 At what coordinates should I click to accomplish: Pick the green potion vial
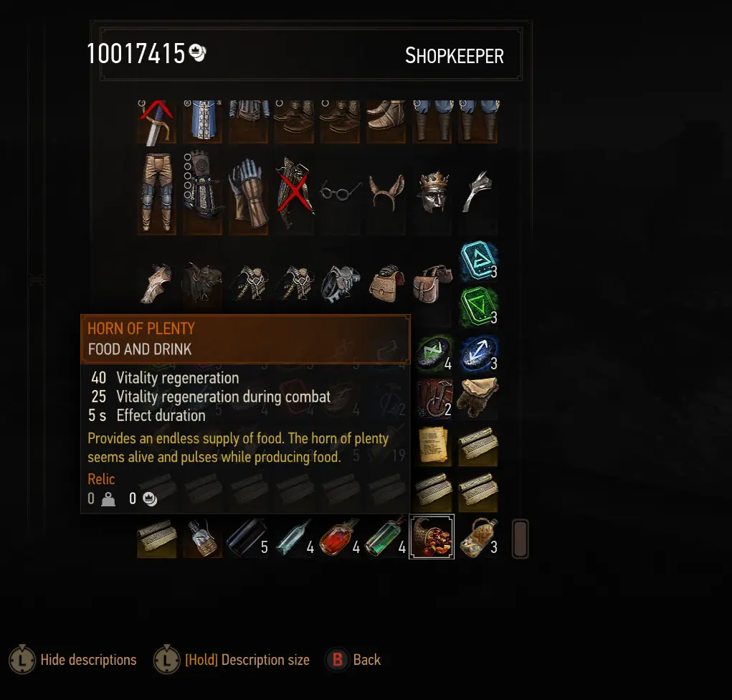point(386,537)
